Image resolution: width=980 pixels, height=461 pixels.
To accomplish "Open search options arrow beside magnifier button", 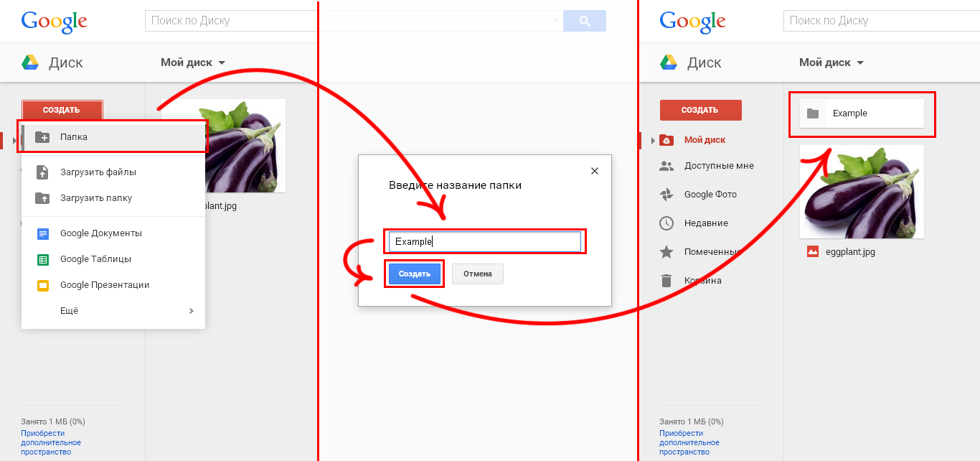I will [x=556, y=21].
